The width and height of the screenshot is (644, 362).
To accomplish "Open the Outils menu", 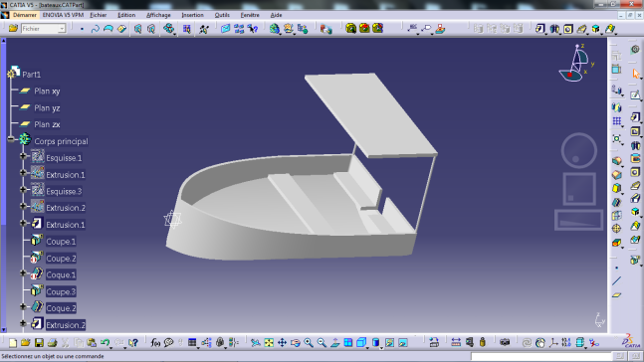I will pyautogui.click(x=222, y=15).
